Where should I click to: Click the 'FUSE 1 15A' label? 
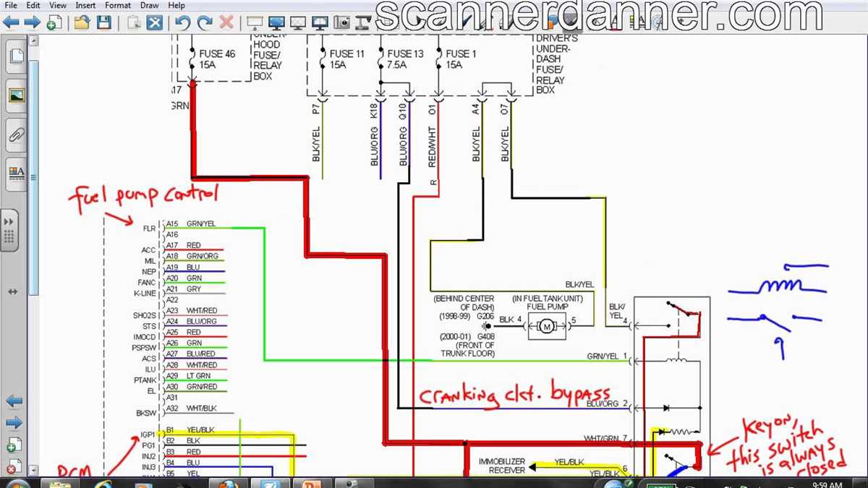pyautogui.click(x=461, y=59)
